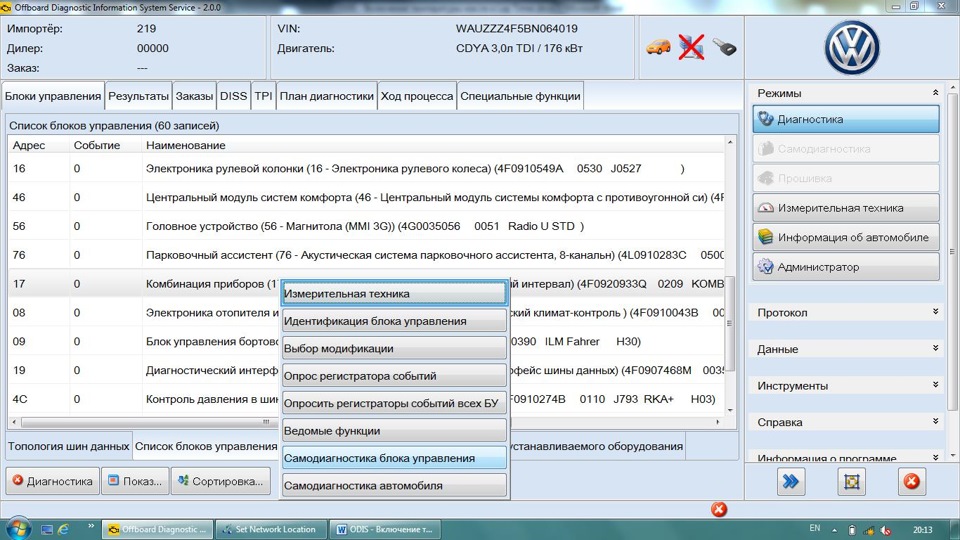Open the Windows Start orb

[18, 529]
